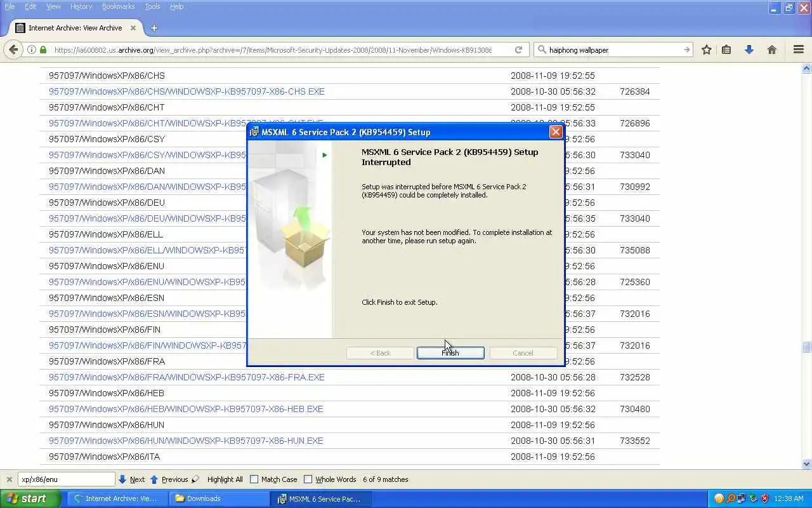Click file size 733552
This screenshot has height=508, width=812.
coord(635,441)
